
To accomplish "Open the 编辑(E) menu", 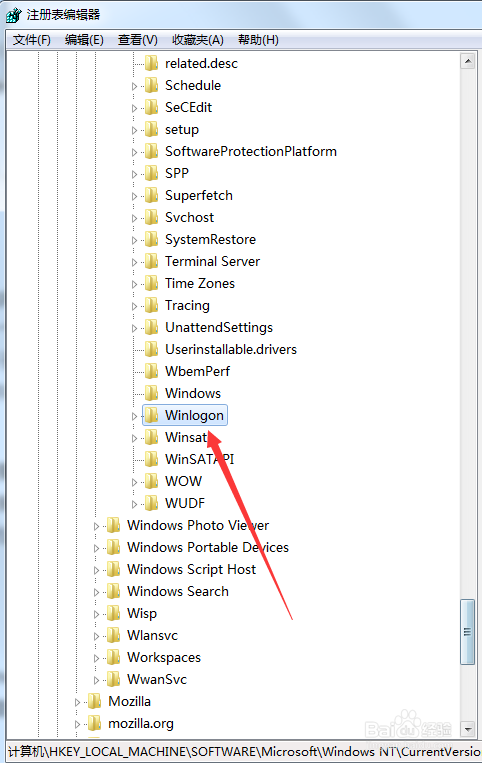I will click(x=84, y=40).
